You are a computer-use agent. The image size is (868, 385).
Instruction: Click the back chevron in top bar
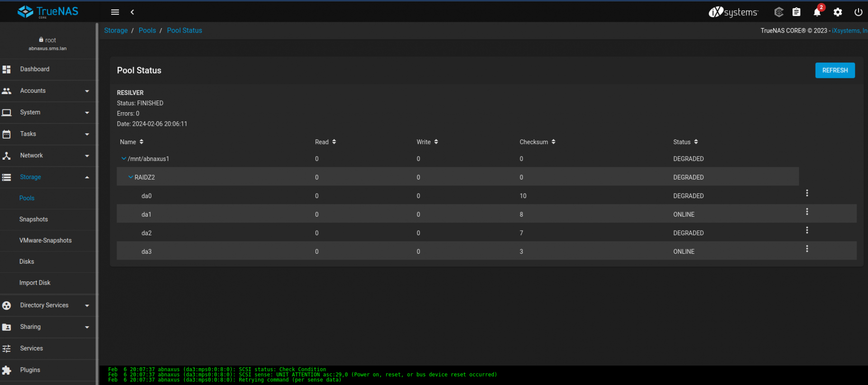[x=132, y=12]
